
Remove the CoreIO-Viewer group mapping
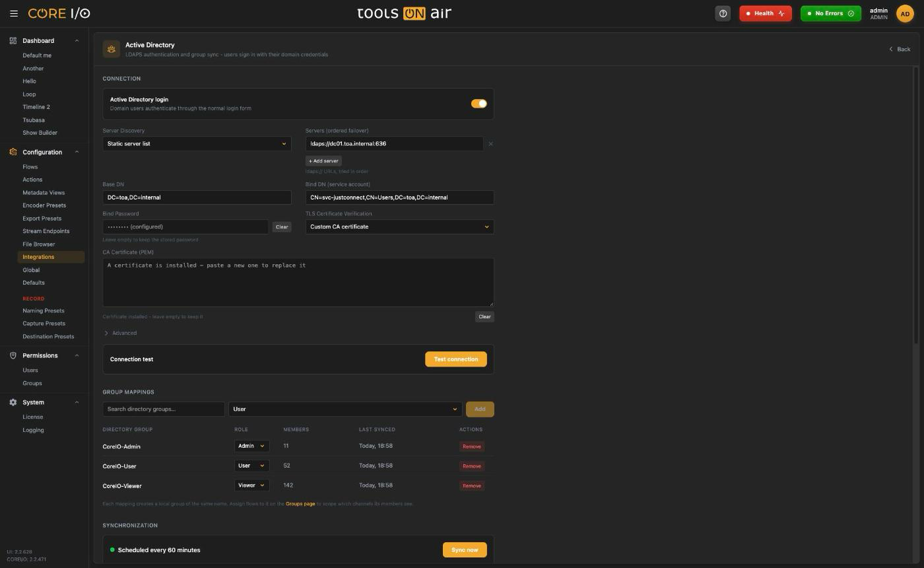(x=472, y=486)
